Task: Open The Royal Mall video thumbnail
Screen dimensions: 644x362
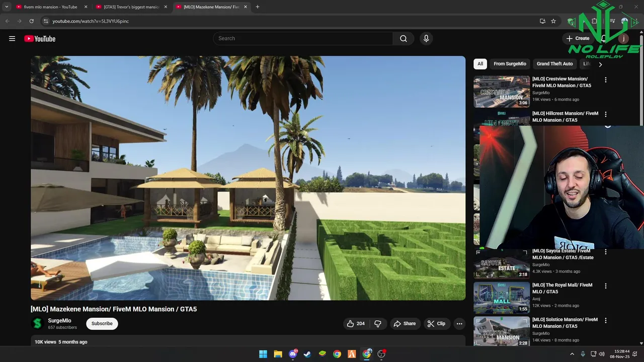Action: pos(502,297)
